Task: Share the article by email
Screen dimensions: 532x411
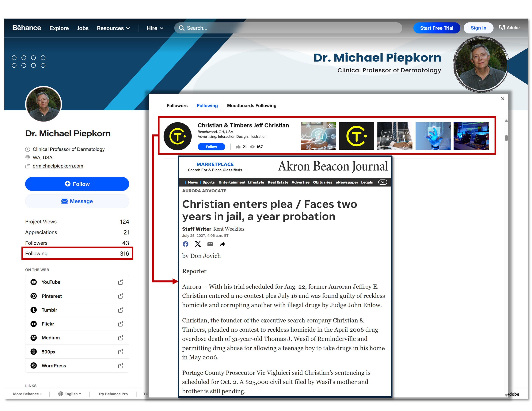Action: coord(210,244)
